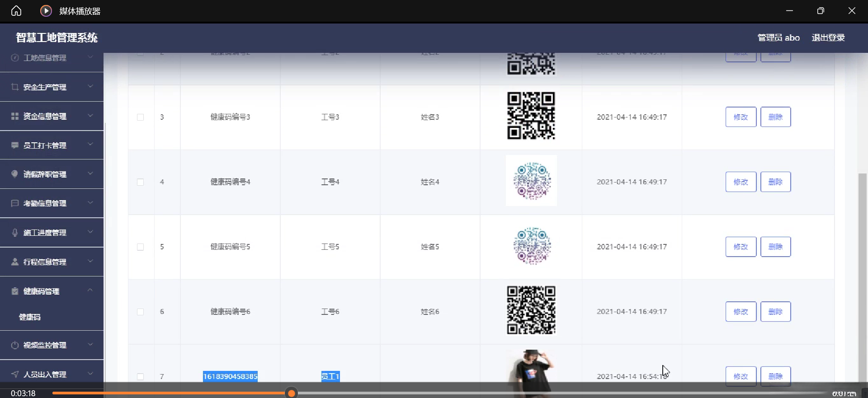
Task: Click 修改 for 健康码编号6 row
Action: click(741, 312)
